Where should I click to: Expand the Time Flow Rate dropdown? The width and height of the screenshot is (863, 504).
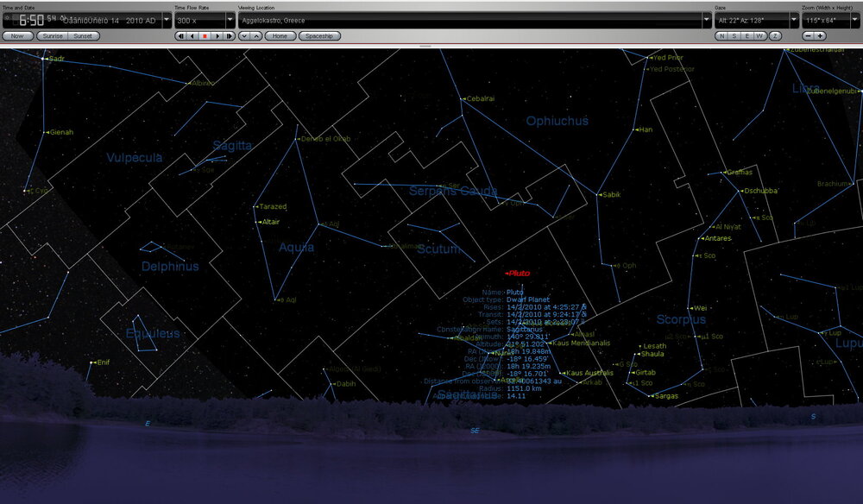[x=230, y=19]
